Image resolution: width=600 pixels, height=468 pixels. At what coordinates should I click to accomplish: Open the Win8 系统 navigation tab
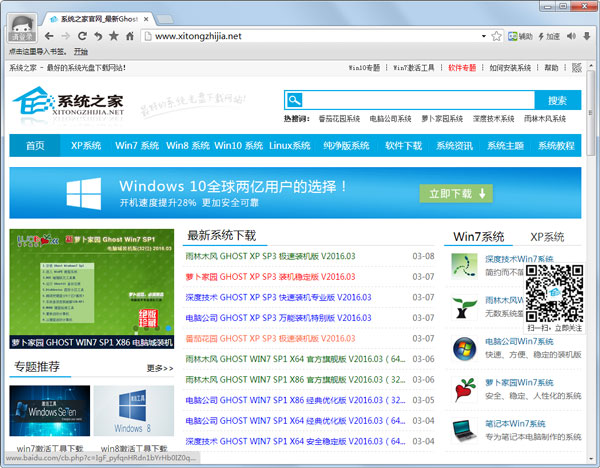coord(188,145)
